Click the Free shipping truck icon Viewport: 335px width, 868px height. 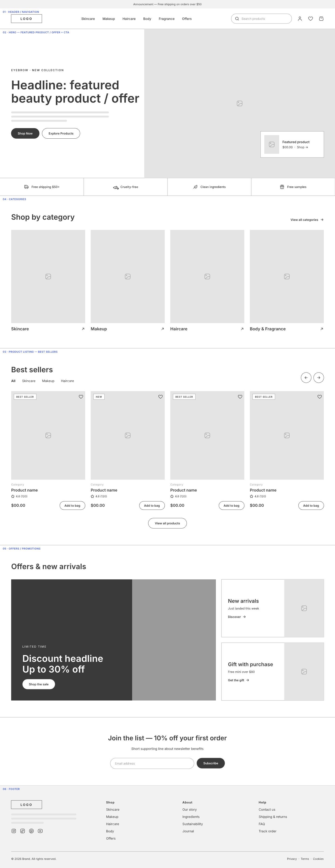point(26,187)
